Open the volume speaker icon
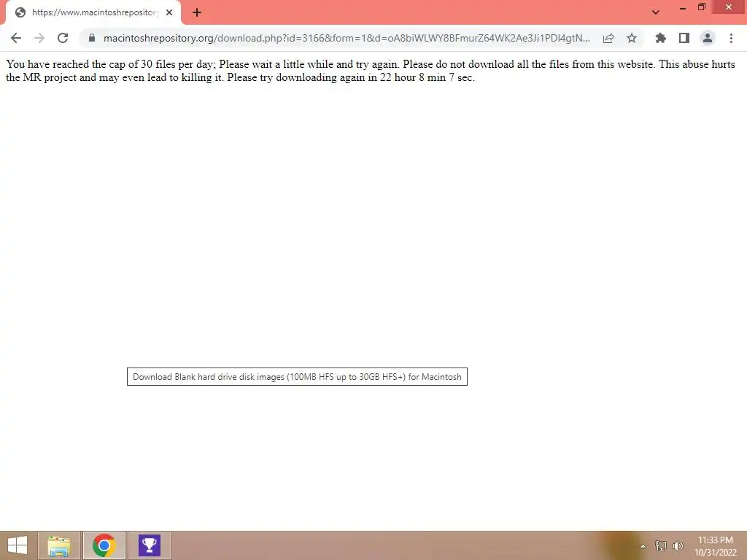Image resolution: width=747 pixels, height=560 pixels. pyautogui.click(x=678, y=545)
